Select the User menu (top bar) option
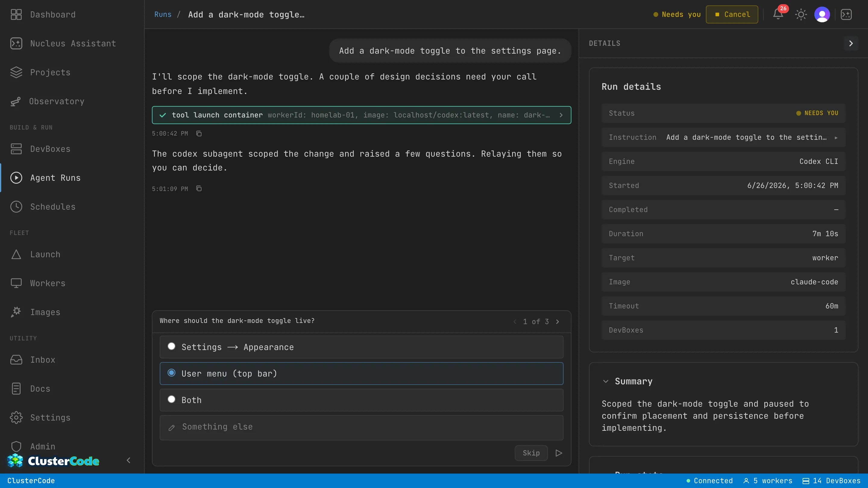The width and height of the screenshot is (868, 488). (361, 374)
